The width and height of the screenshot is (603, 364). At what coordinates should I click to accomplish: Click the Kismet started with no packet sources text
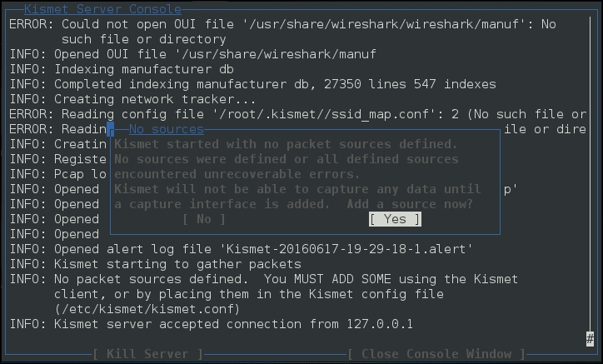click(x=286, y=144)
